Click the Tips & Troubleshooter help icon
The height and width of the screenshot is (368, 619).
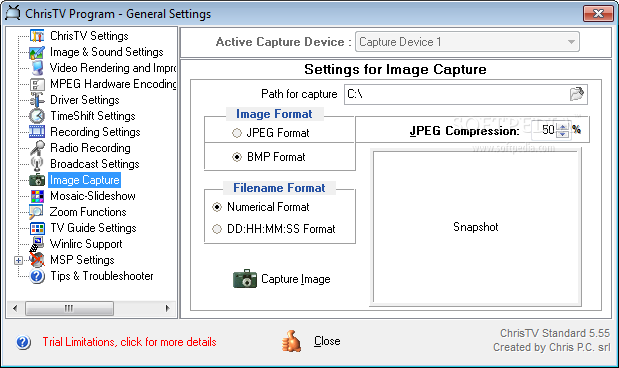point(37,276)
